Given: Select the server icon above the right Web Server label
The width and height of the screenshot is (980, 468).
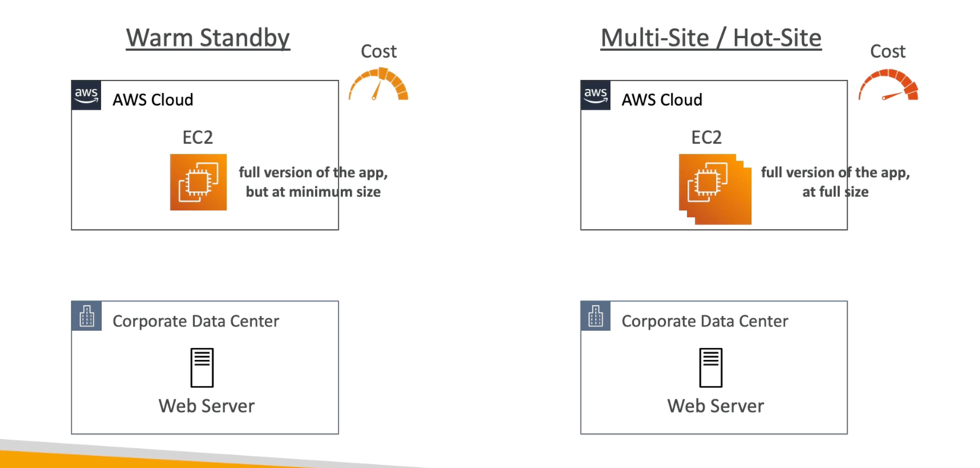Looking at the screenshot, I should [x=711, y=368].
